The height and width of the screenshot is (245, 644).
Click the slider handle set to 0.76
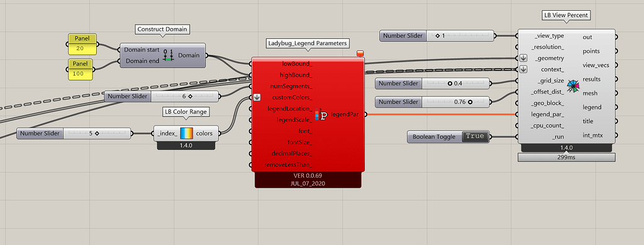click(x=469, y=102)
